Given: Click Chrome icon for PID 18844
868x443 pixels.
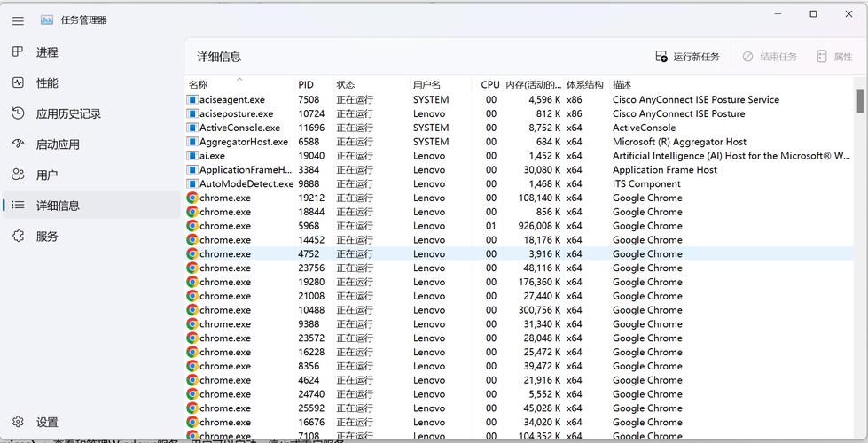Looking at the screenshot, I should click(192, 212).
